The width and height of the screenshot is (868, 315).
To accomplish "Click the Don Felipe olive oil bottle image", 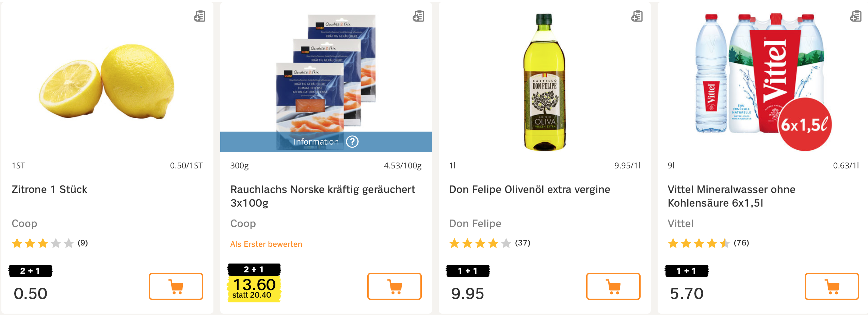I will tap(544, 82).
